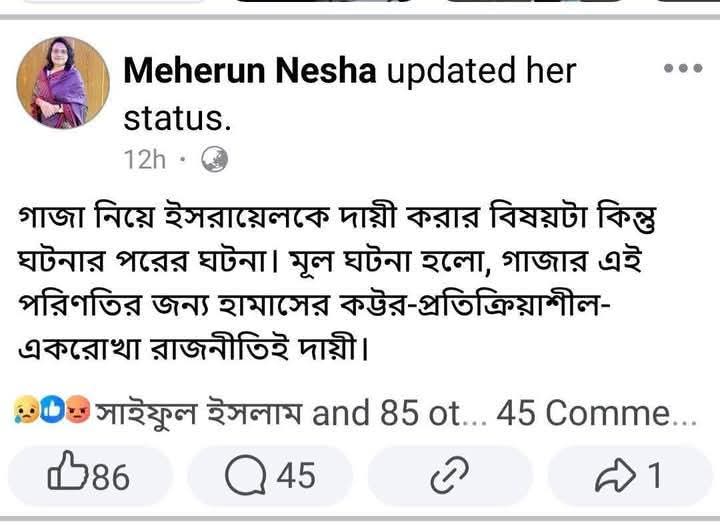This screenshot has height=525, width=720.
Task: Click the globe public-audience icon
Action: [214, 159]
